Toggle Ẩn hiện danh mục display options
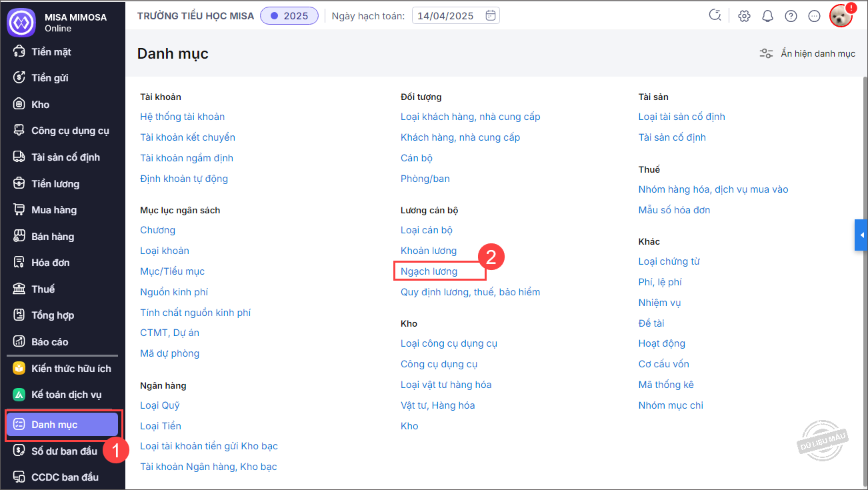The height and width of the screenshot is (490, 868). pos(807,53)
